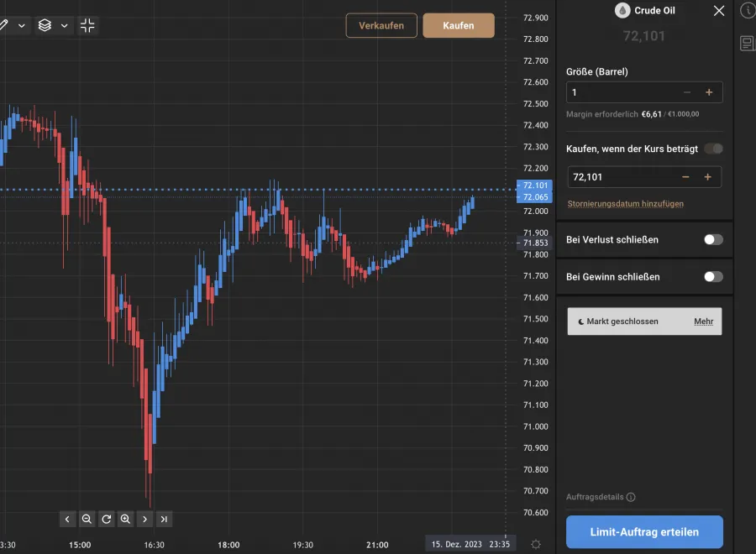Reset the chart view with the refresh icon
The width and height of the screenshot is (756, 554).
point(106,519)
